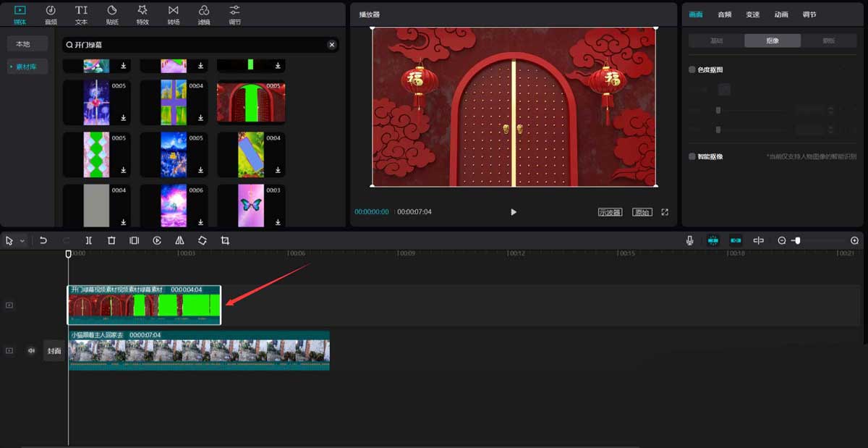Switch to the 变速 speed tab
This screenshot has width=868, height=448.
pyautogui.click(x=753, y=14)
